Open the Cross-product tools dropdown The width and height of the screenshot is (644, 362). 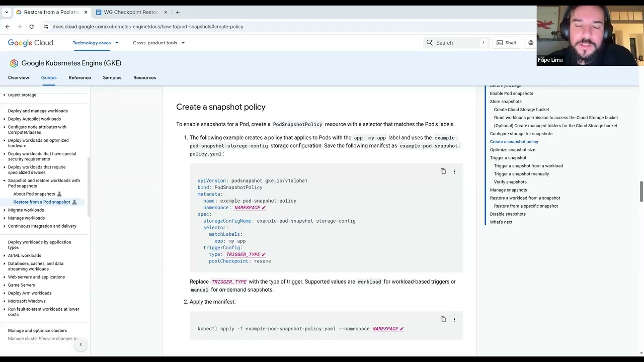point(159,43)
